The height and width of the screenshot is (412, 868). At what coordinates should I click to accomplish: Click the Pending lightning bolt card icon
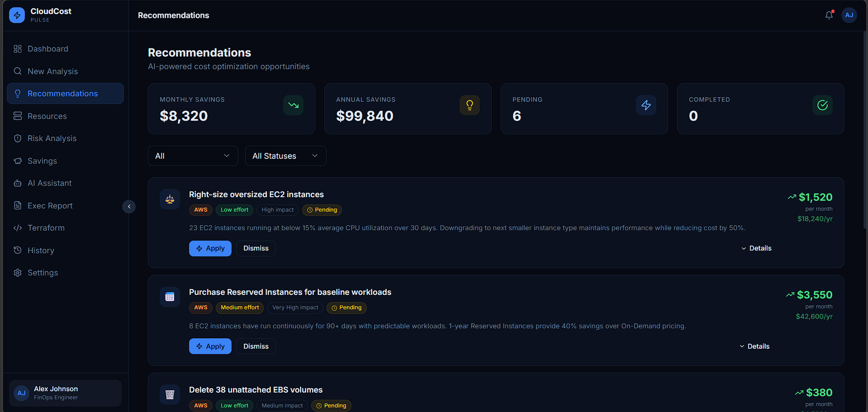[646, 105]
